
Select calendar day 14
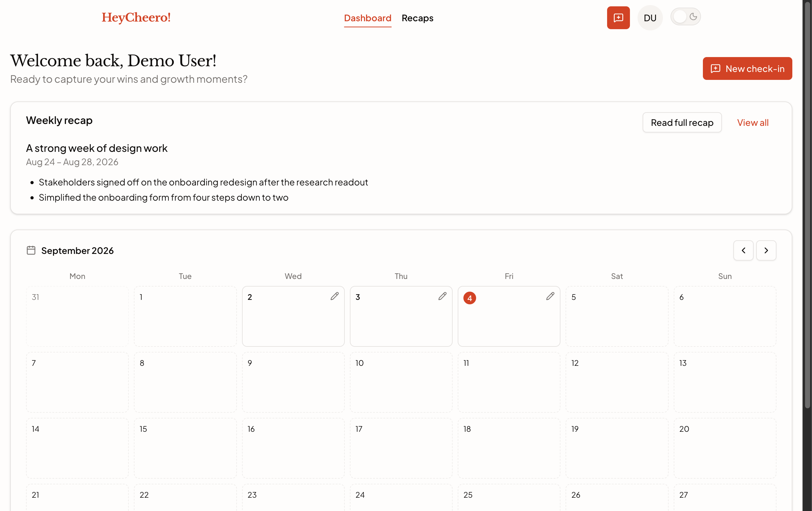coord(77,448)
